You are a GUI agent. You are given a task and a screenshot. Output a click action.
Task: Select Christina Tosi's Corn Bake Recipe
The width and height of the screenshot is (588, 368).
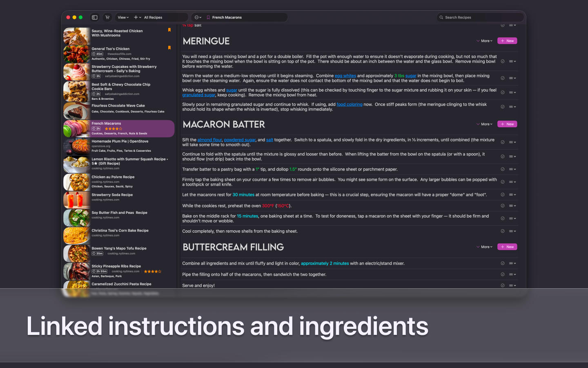(118, 235)
